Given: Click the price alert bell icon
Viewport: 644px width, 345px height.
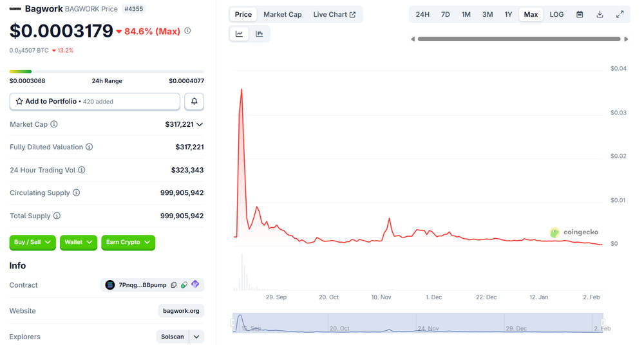Looking at the screenshot, I should tap(194, 102).
